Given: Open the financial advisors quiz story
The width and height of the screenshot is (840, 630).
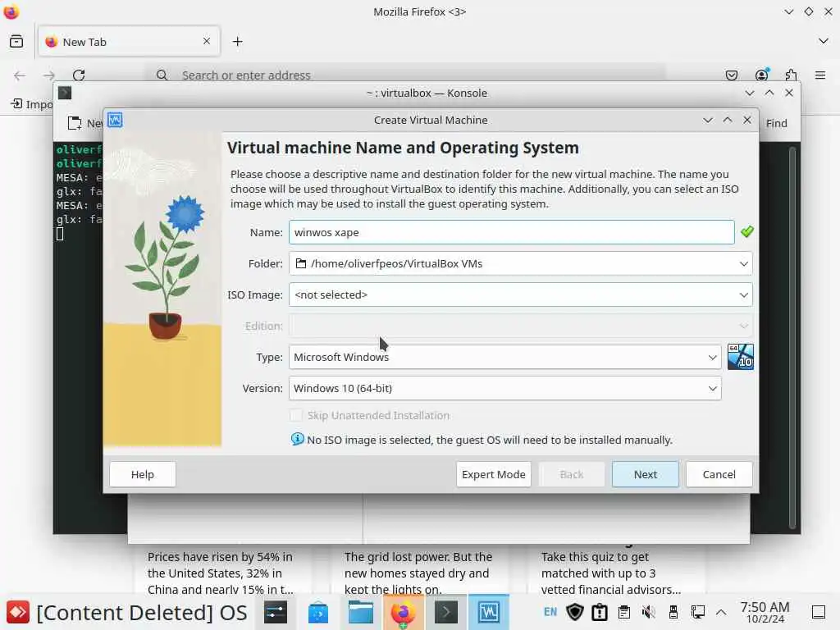Looking at the screenshot, I should tap(611, 573).
